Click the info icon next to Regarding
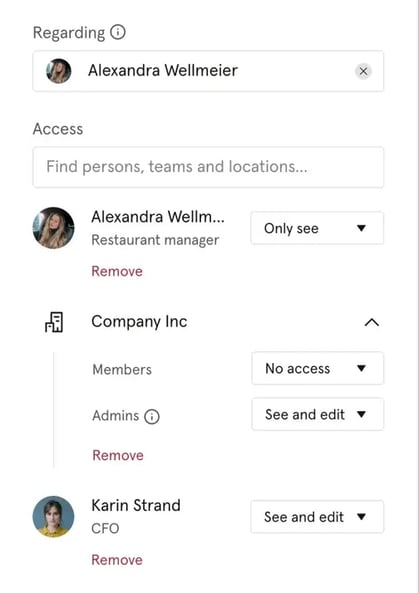Image resolution: width=419 pixels, height=593 pixels. 118,32
